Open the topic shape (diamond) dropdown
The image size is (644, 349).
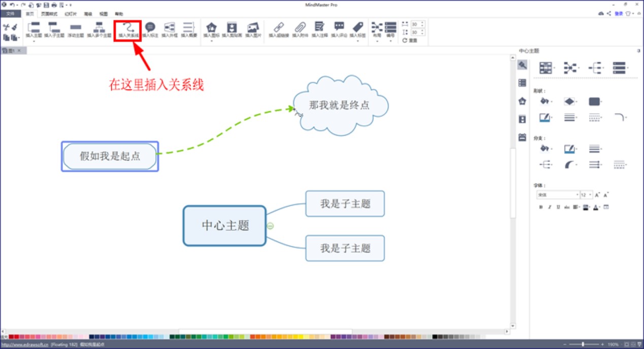[571, 101]
